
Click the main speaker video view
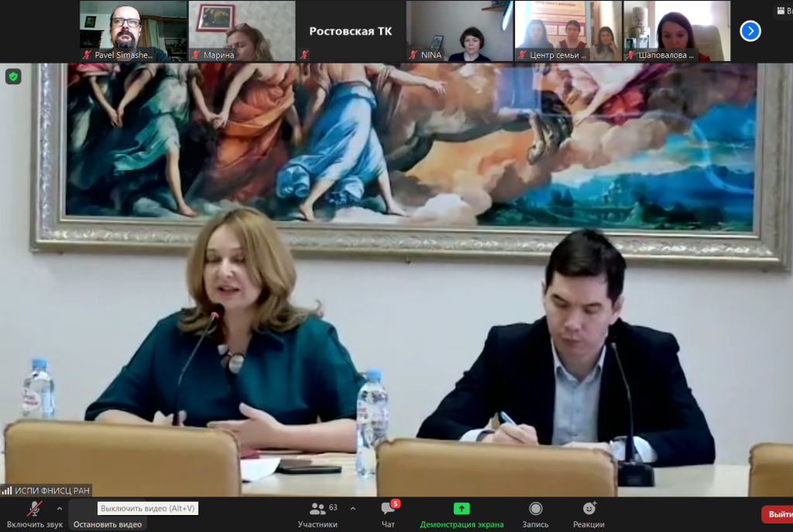(396, 280)
